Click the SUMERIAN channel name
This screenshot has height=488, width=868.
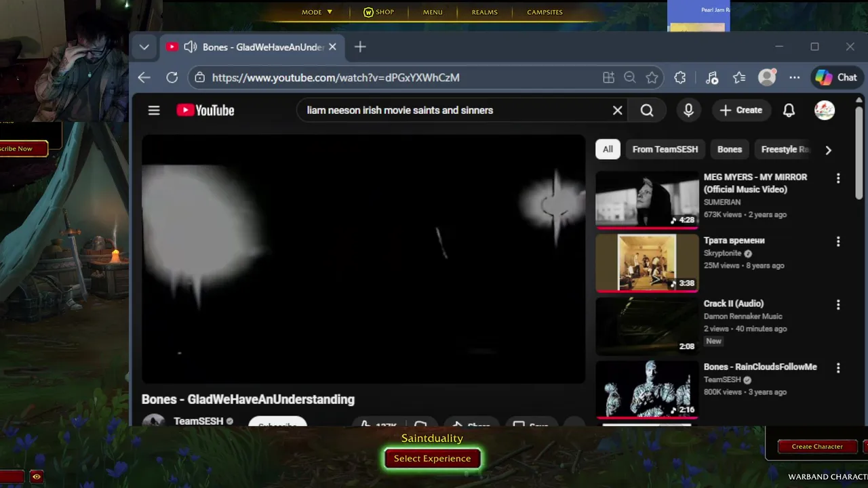(x=722, y=202)
